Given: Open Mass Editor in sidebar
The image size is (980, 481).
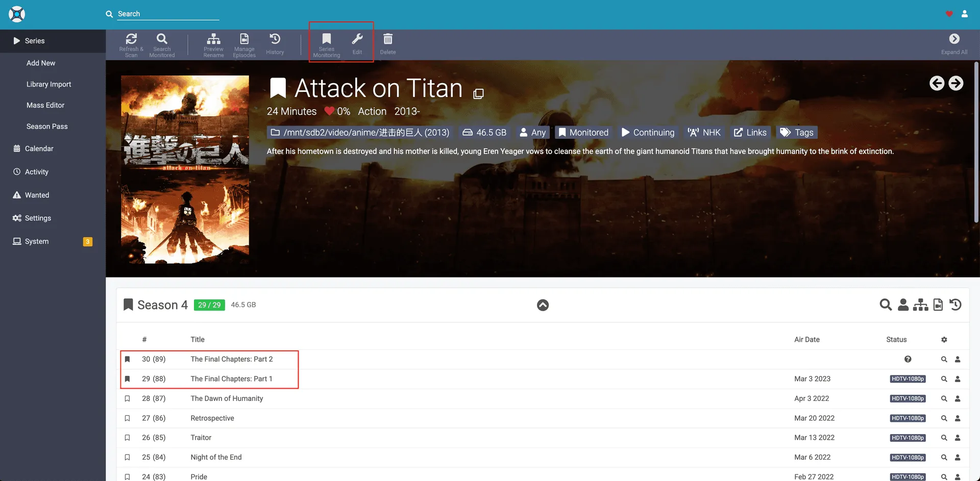Looking at the screenshot, I should [45, 105].
